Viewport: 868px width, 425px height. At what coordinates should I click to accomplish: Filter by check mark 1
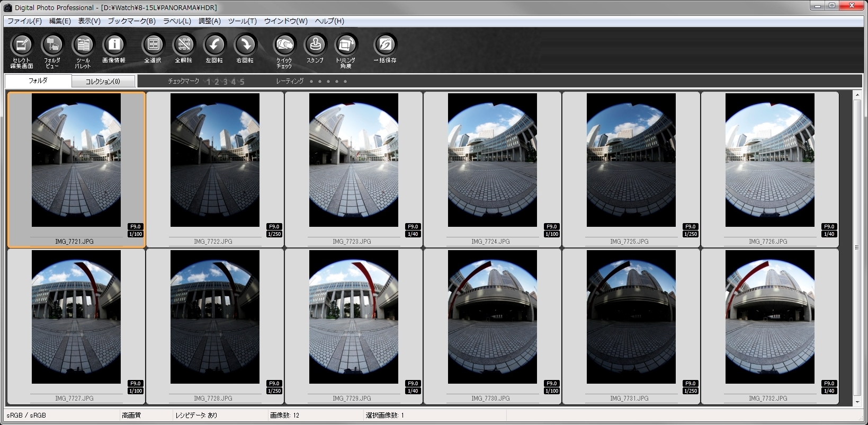[209, 82]
